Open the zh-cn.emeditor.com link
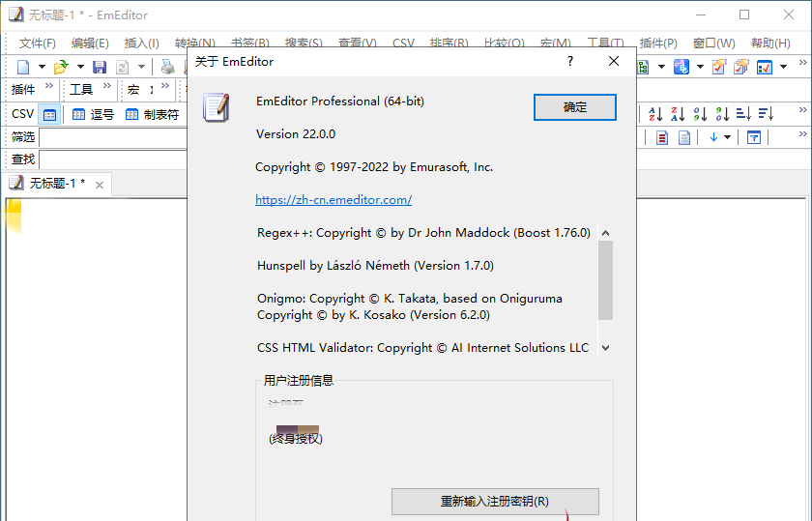812x521 pixels. click(333, 200)
